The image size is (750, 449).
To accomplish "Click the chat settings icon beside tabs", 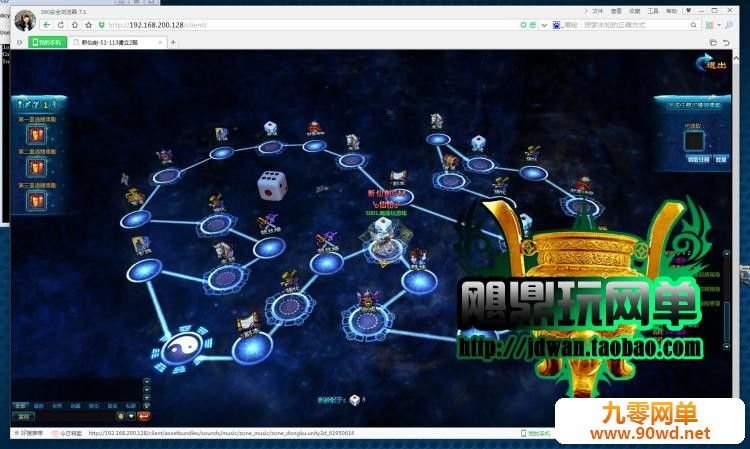I will pos(147,405).
